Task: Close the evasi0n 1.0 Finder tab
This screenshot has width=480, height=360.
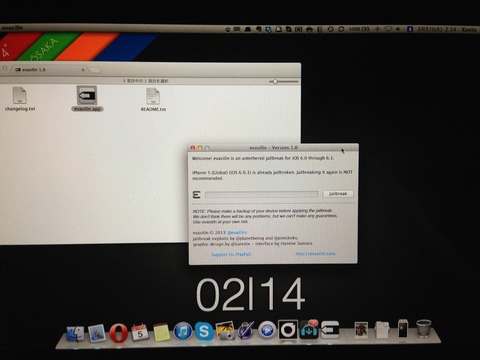Action: [83, 70]
